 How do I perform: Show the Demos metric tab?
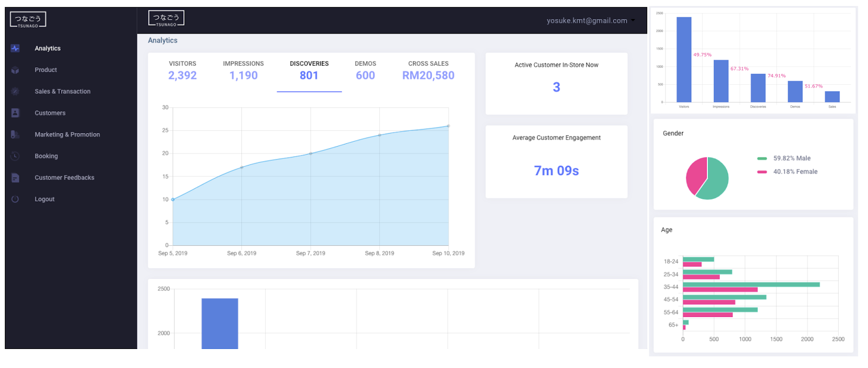click(365, 71)
